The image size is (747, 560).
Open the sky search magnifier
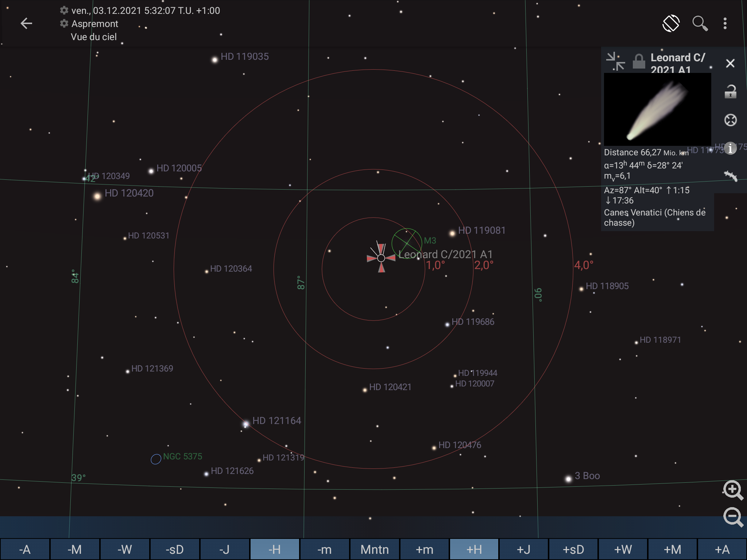point(700,24)
